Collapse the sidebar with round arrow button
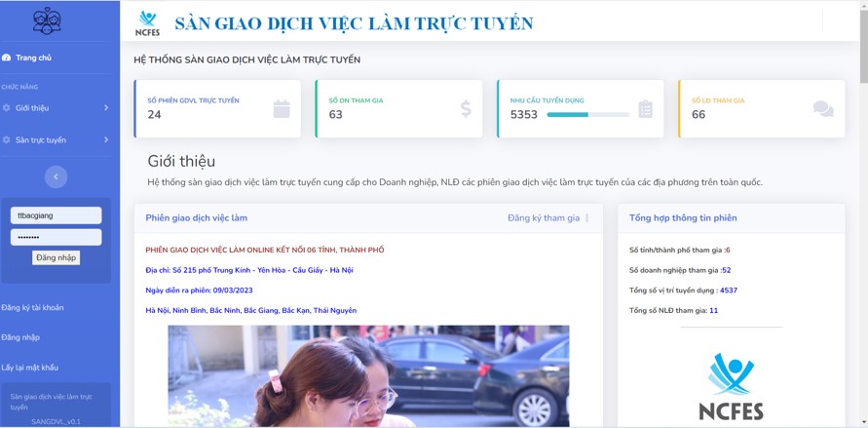The width and height of the screenshot is (868, 428). point(56,177)
